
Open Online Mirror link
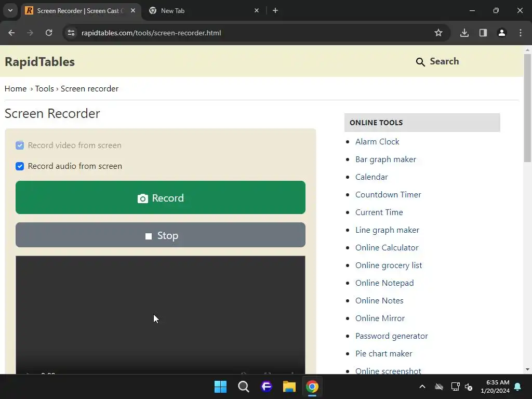[x=380, y=318]
